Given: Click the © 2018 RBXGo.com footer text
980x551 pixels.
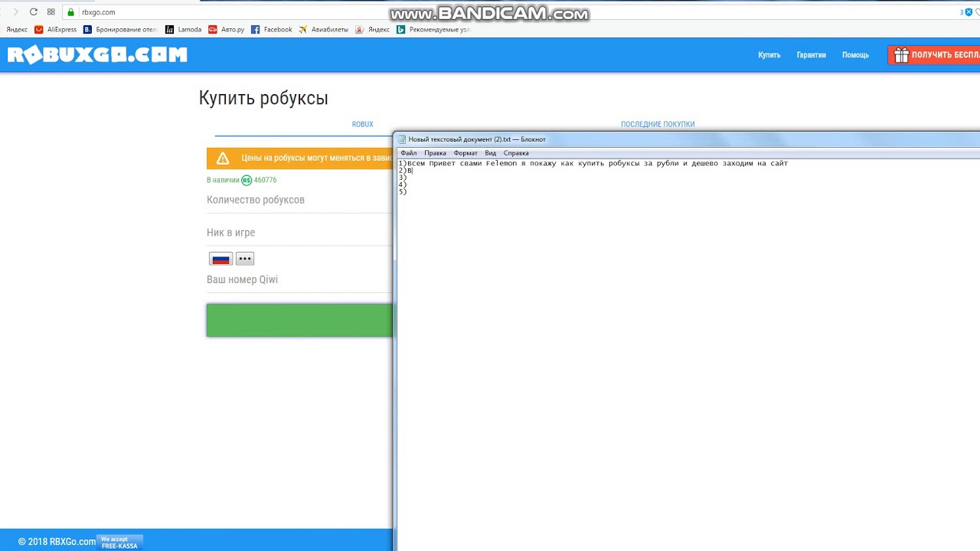Looking at the screenshot, I should [x=57, y=542].
